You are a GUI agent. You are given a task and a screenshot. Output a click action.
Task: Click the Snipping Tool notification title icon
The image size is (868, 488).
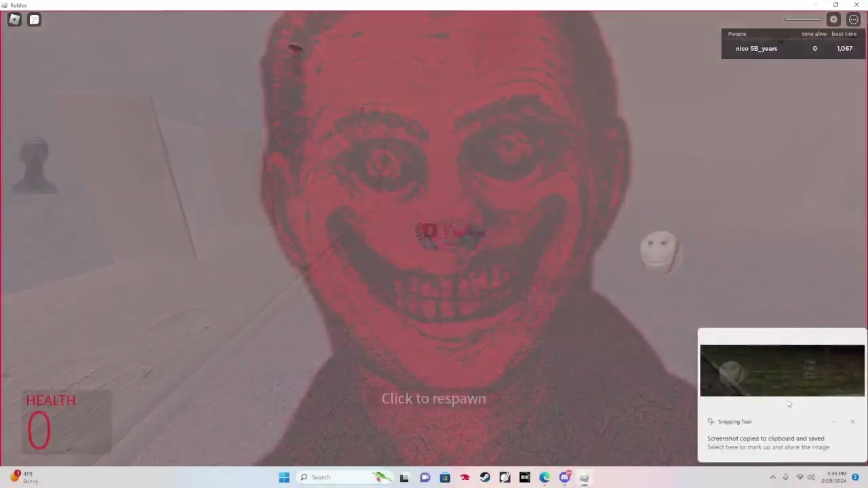click(711, 422)
